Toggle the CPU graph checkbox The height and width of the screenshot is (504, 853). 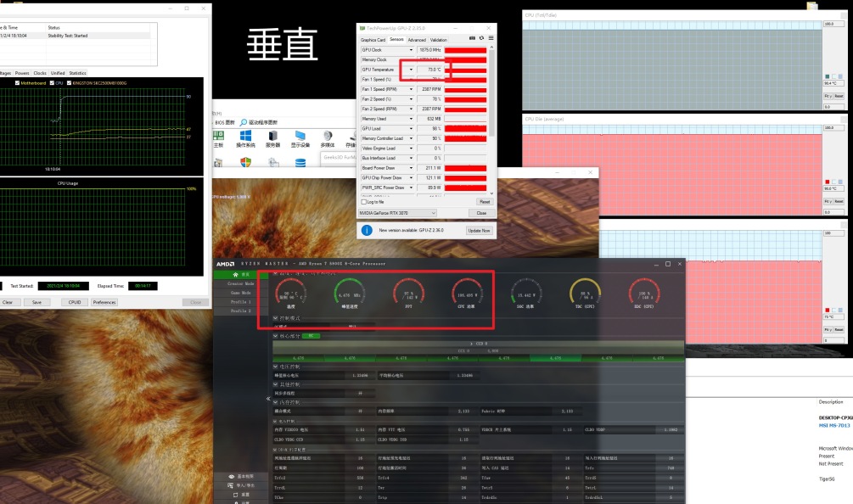pos(53,83)
